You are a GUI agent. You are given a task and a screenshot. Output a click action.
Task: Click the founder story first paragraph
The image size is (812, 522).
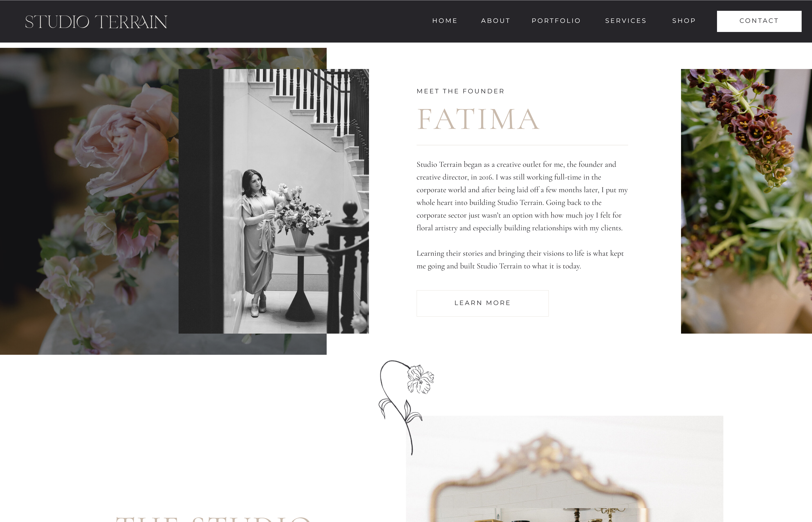522,196
